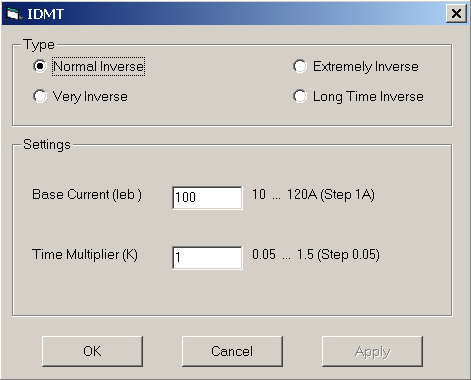
Task: Confirm settings with the OK button
Action: click(92, 351)
